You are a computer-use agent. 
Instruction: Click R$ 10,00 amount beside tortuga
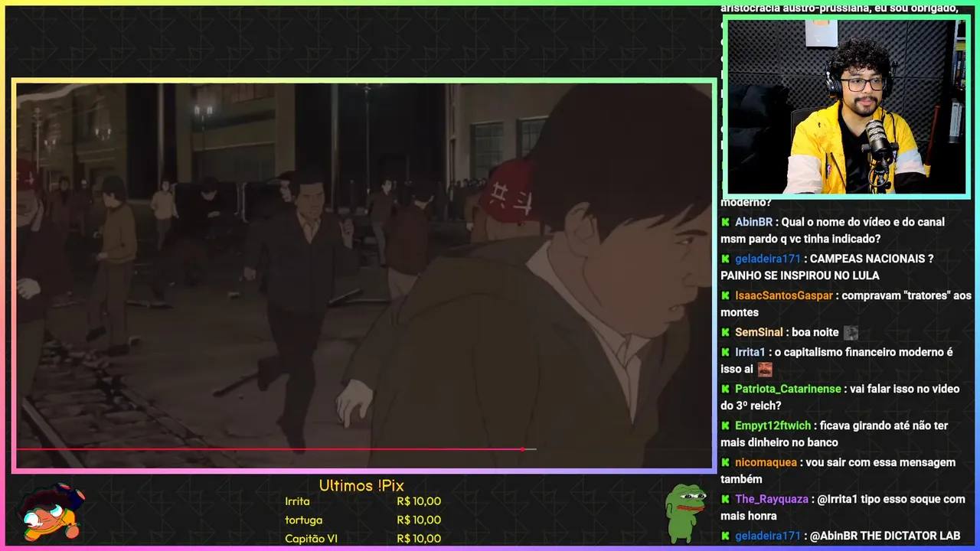click(419, 520)
